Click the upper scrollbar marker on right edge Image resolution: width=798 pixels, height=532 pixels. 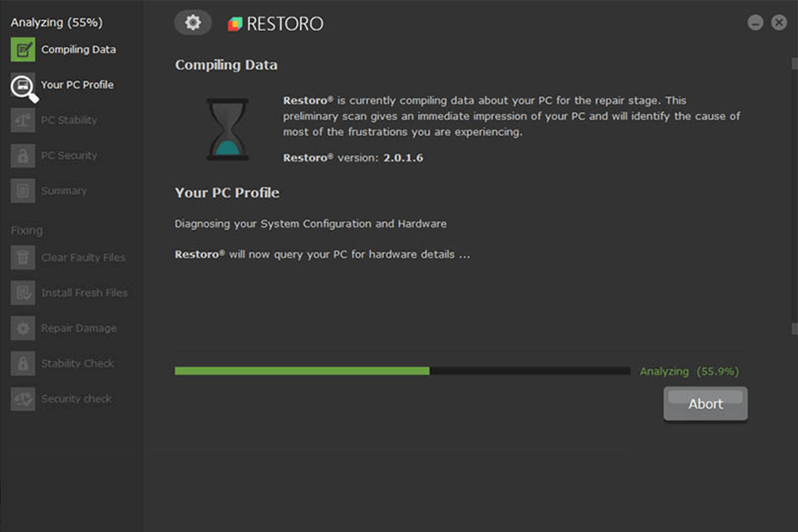(795, 64)
